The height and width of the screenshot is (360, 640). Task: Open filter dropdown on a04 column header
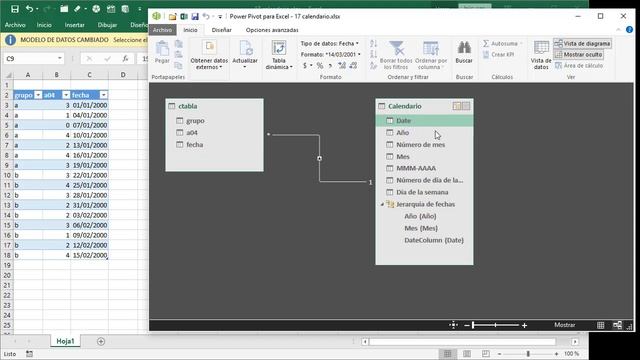click(66, 95)
